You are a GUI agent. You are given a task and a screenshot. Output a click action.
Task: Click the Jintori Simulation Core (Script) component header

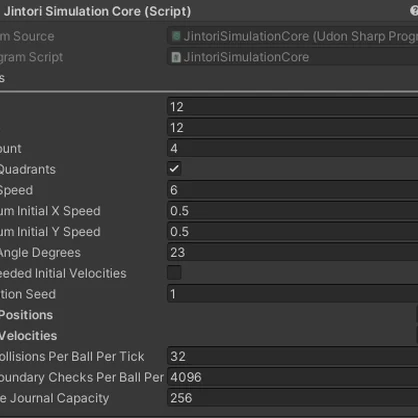pos(209,11)
